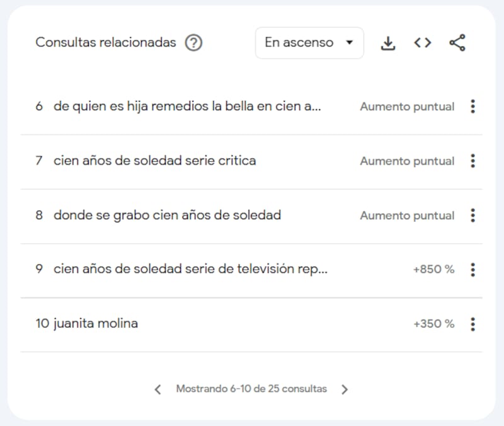
Task: Download related queries as CSV
Action: tap(388, 43)
